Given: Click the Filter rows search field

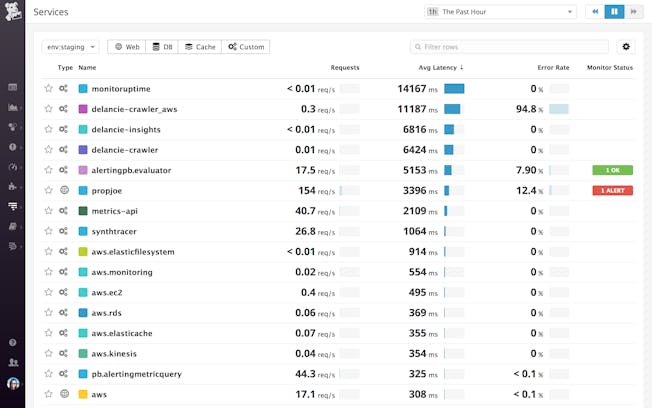Looking at the screenshot, I should tap(509, 47).
